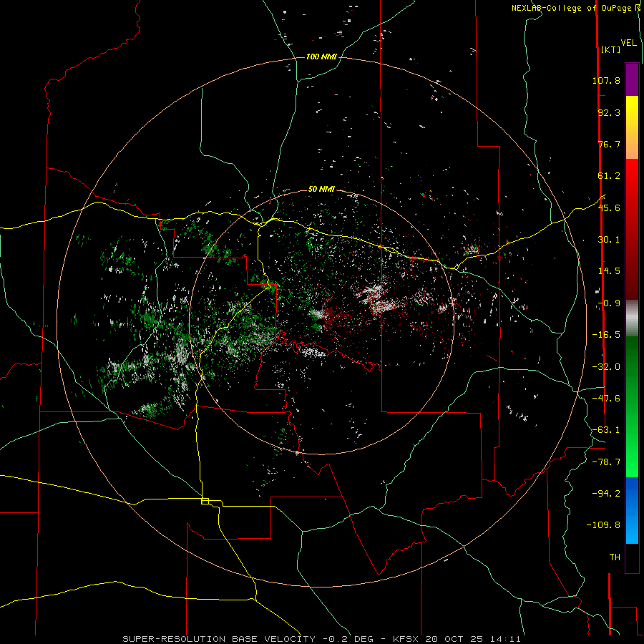Click the -0.9 velocity scale value
This screenshot has height=644, width=644.
click(x=609, y=303)
